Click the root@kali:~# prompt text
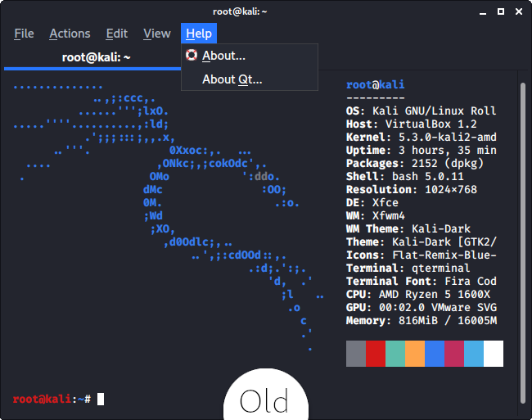Screen dimensions: 532x420 point(52,399)
